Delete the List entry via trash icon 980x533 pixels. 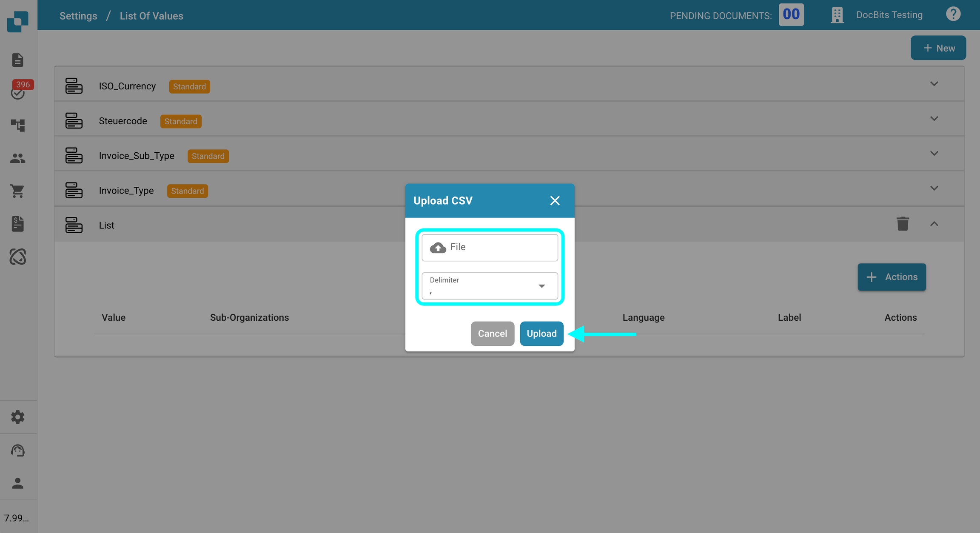coord(903,224)
